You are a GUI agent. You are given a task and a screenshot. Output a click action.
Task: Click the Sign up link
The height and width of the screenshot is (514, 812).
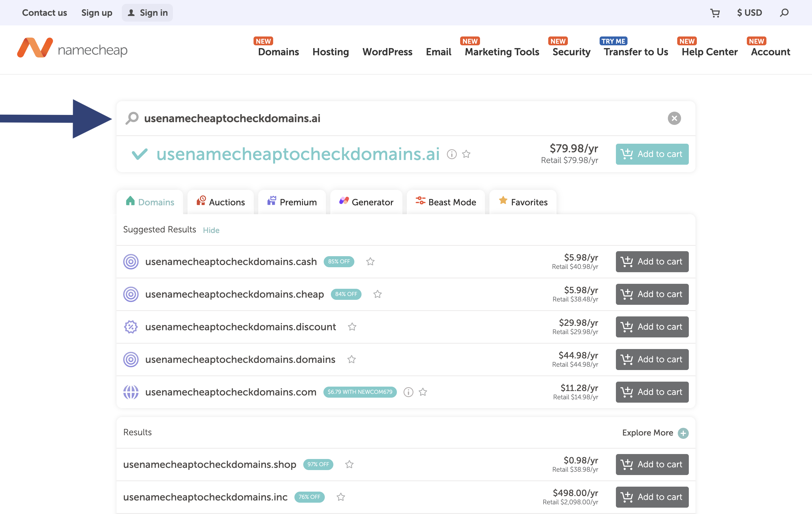[97, 12]
